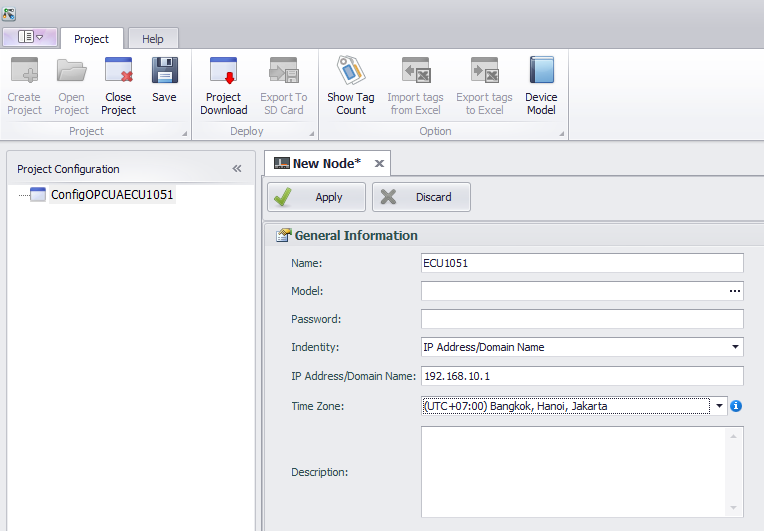Viewport: 764px width, 531px height.
Task: Close the New Node tab
Action: tap(379, 164)
